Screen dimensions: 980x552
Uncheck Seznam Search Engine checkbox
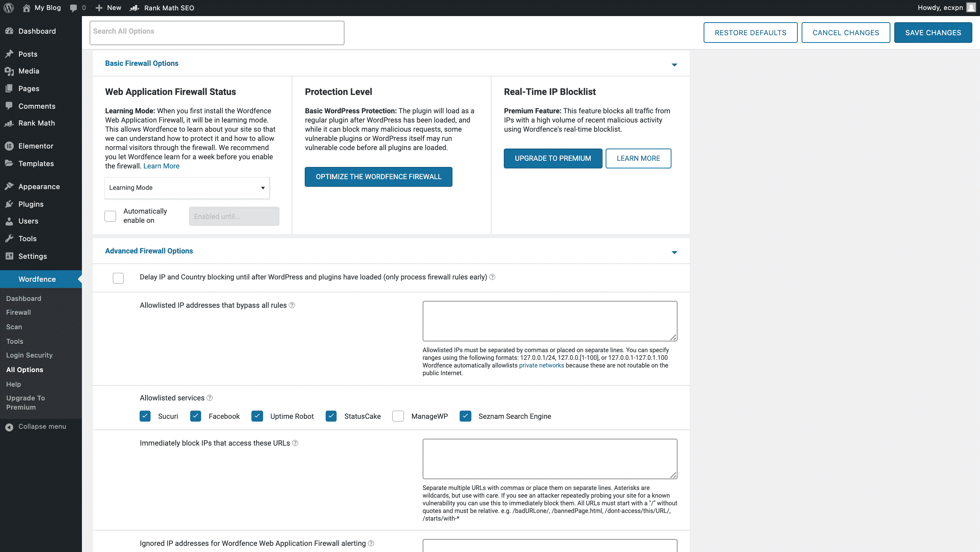pyautogui.click(x=465, y=416)
